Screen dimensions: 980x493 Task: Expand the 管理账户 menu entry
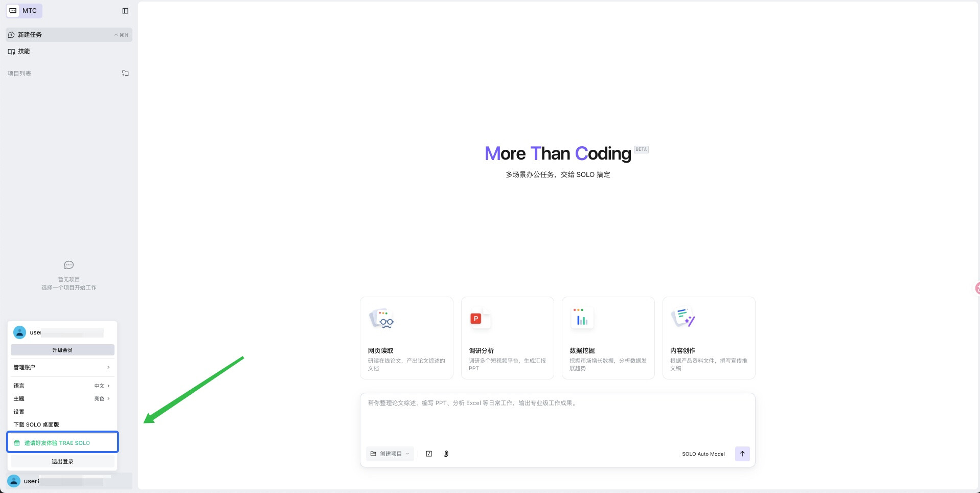62,367
